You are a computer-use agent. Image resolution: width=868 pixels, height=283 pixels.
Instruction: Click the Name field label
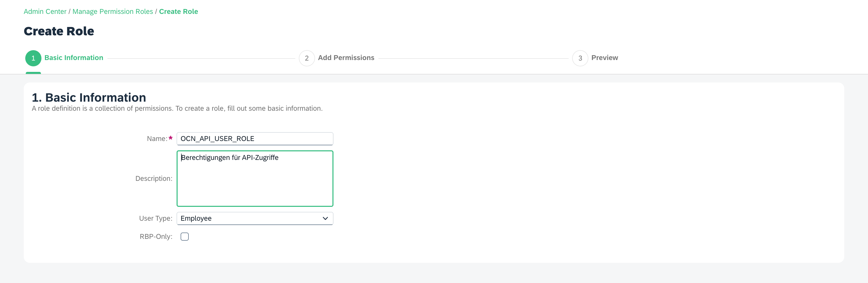tap(157, 139)
